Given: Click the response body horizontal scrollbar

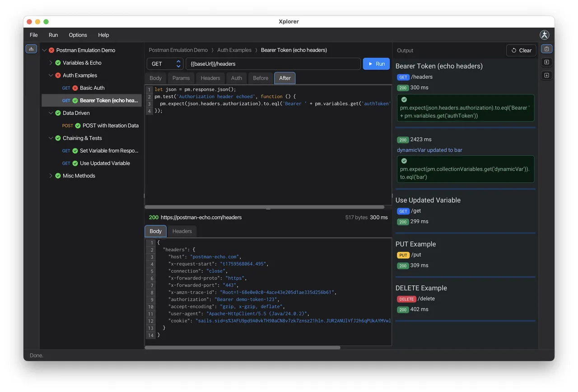Looking at the screenshot, I should pos(242,348).
